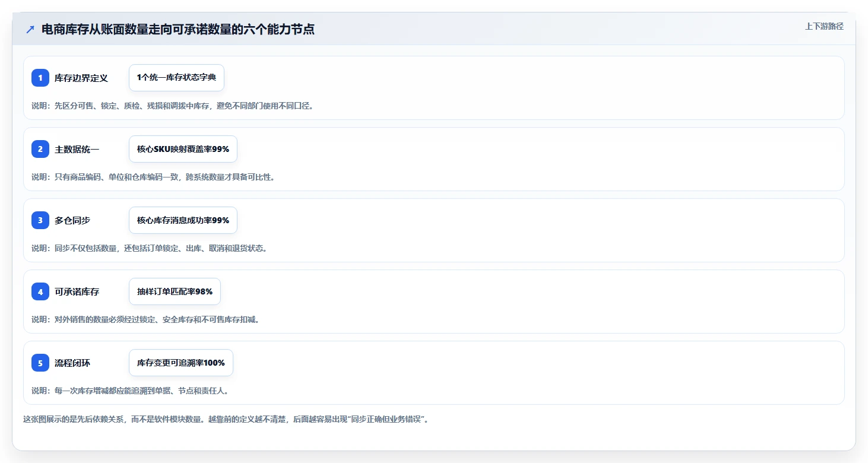Viewport: 868px width, 463px height.
Task: Select the 流程闭环 node title
Action: click(x=72, y=363)
